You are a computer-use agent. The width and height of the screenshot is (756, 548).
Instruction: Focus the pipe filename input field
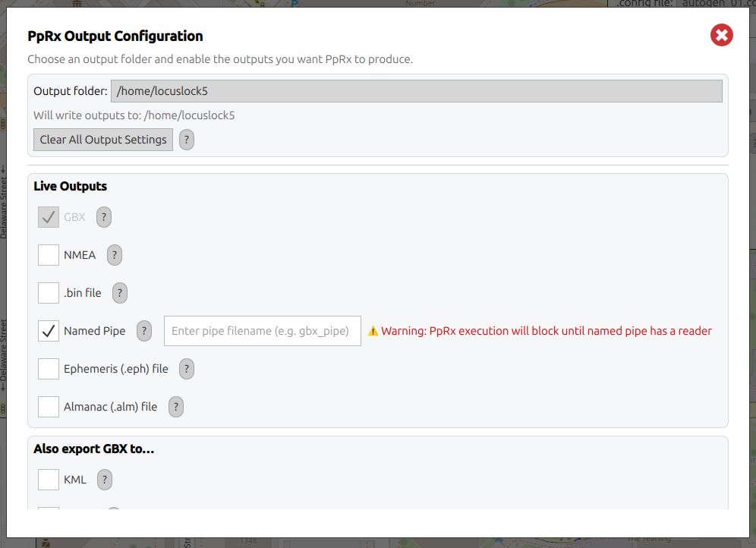pos(263,331)
